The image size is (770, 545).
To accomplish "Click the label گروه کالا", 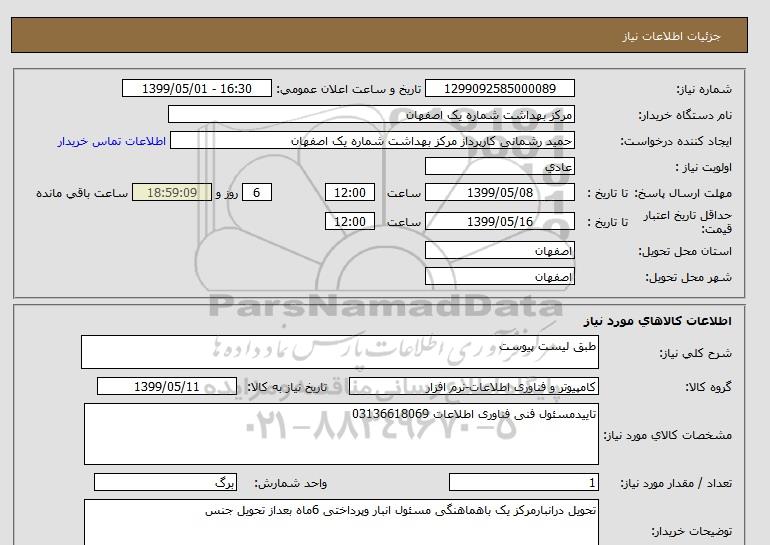I will (708, 387).
